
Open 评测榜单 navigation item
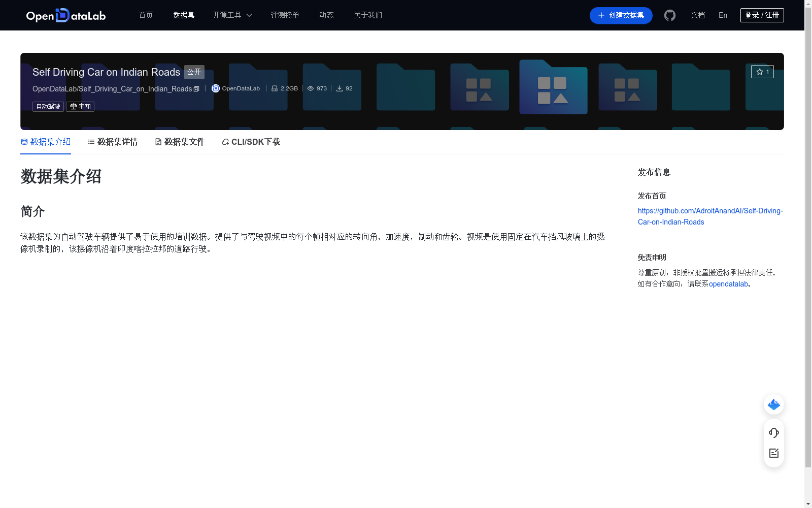coord(285,15)
